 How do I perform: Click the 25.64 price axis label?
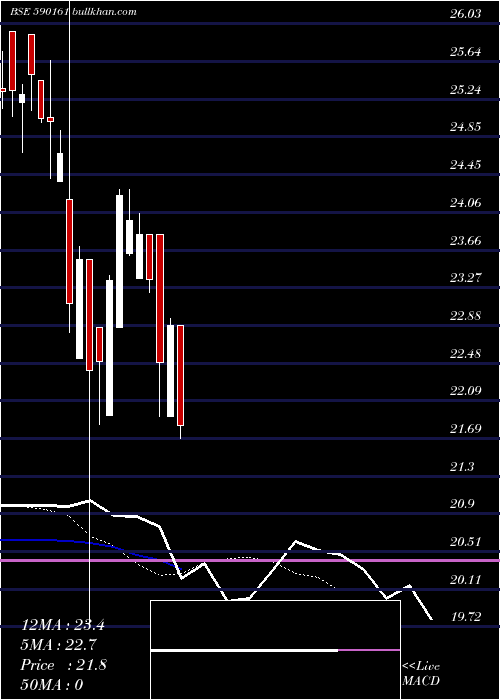(466, 52)
